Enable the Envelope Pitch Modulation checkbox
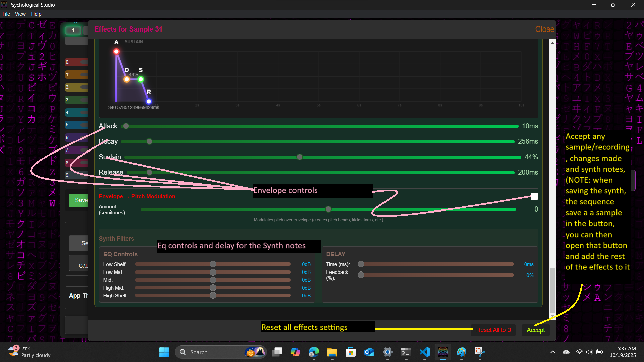The height and width of the screenshot is (362, 644). 534,196
